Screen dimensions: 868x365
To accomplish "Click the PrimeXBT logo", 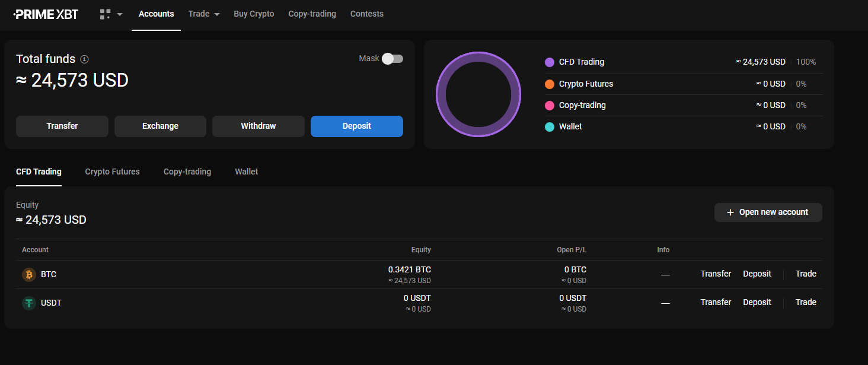I will click(x=45, y=14).
